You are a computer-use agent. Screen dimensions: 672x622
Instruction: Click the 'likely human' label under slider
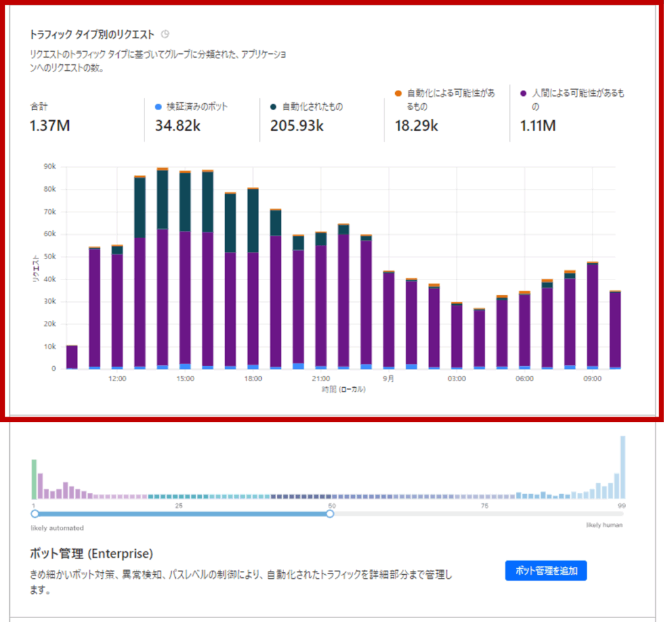(604, 526)
